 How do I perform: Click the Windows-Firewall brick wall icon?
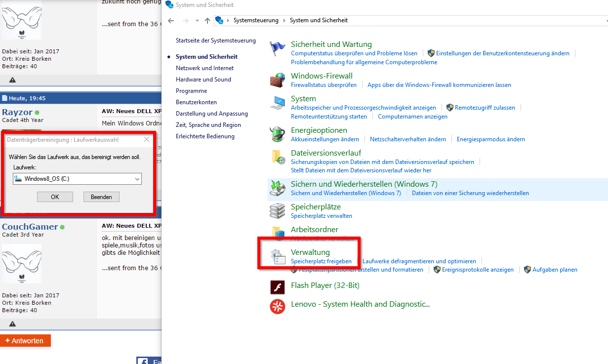pyautogui.click(x=278, y=80)
